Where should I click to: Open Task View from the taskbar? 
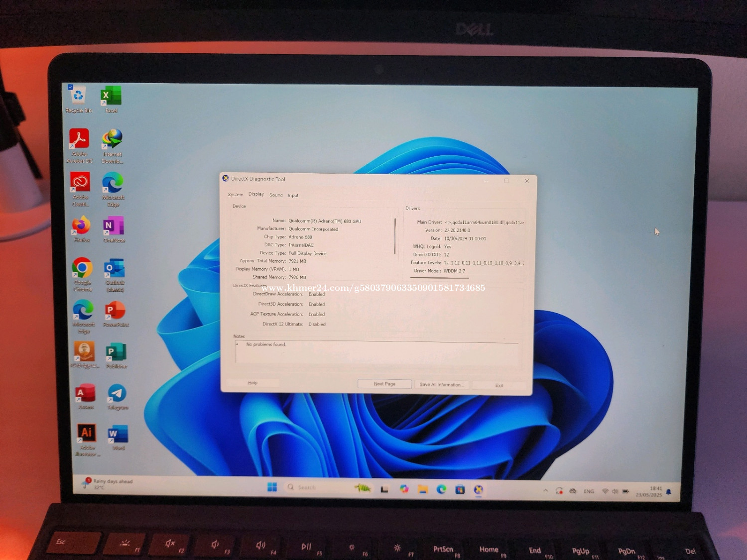(384, 489)
